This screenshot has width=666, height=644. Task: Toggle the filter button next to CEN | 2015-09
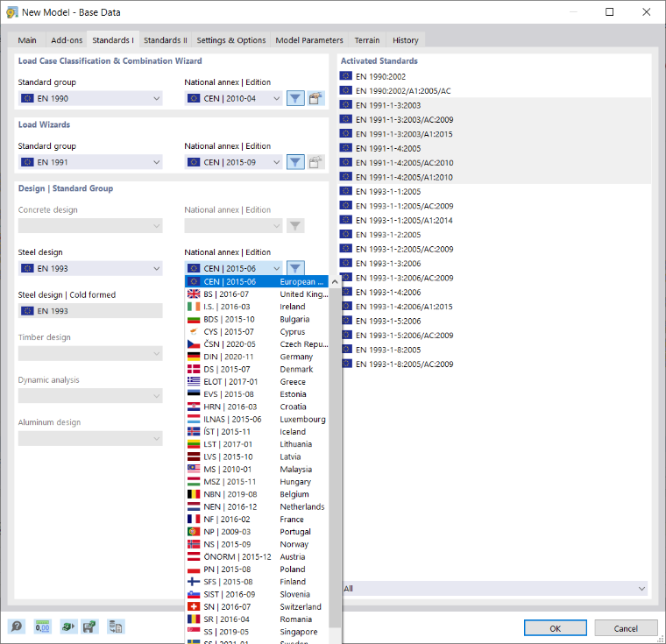pyautogui.click(x=295, y=162)
